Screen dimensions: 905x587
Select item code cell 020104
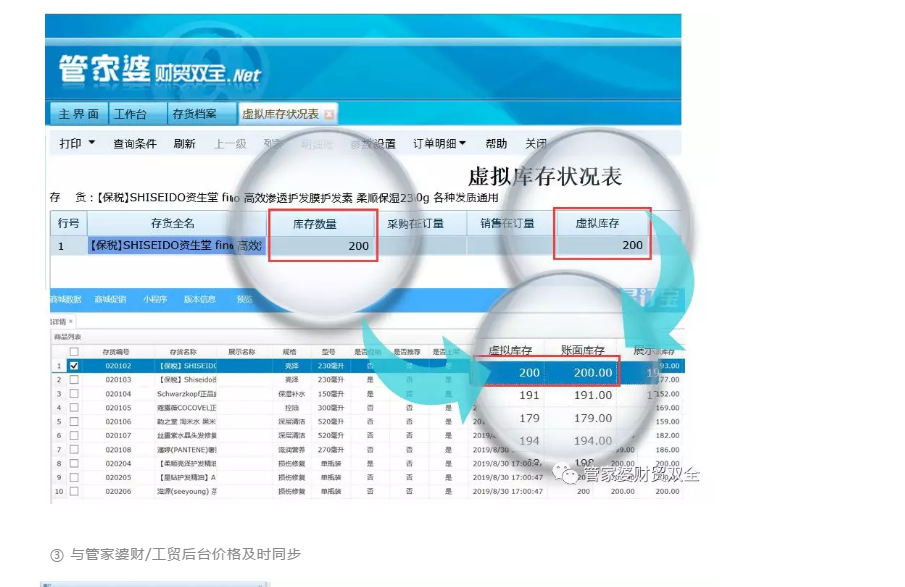click(118, 394)
